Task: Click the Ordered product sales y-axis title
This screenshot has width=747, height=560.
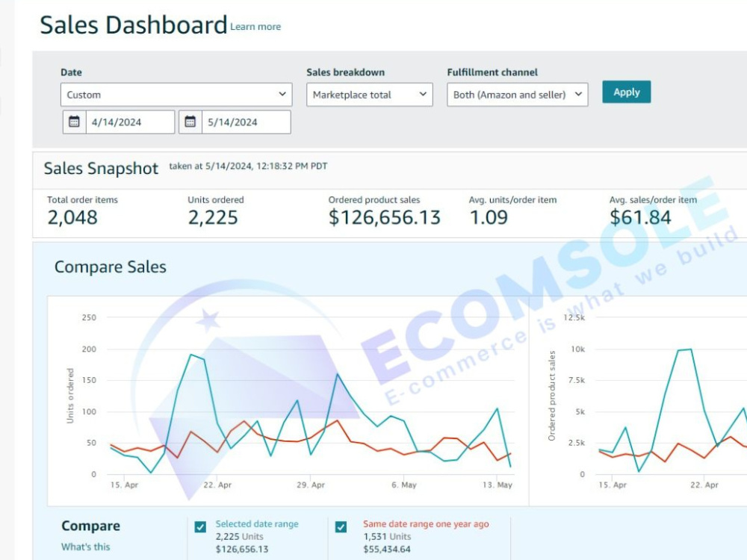Action: [552, 396]
